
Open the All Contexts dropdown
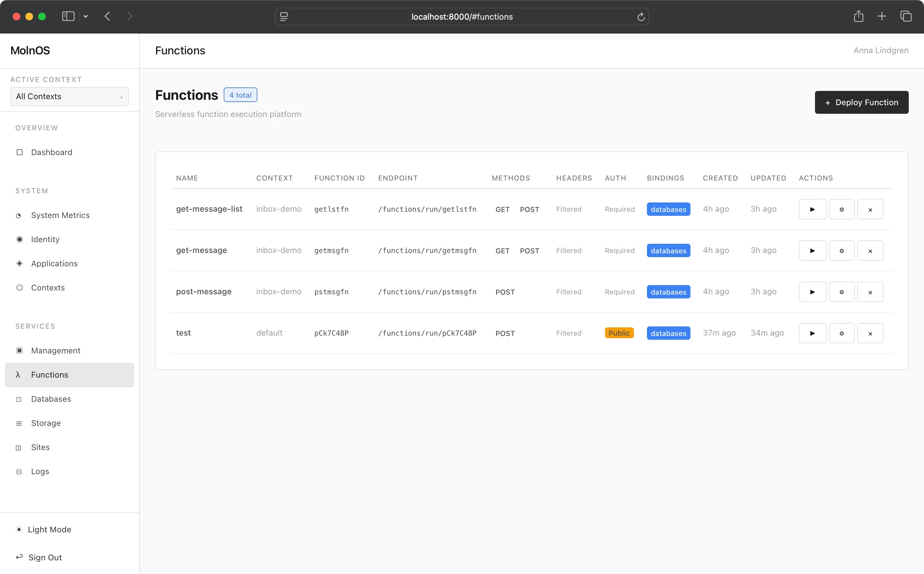click(70, 96)
